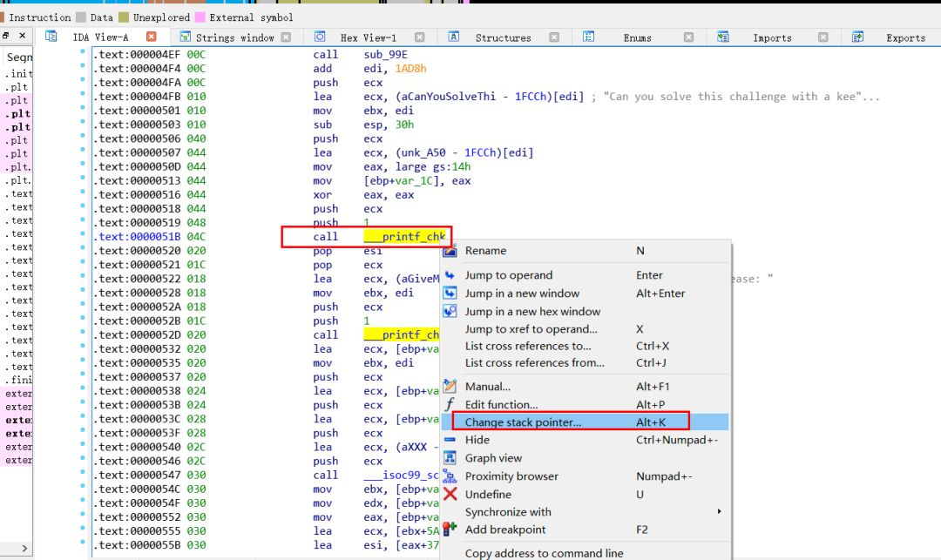Click the Proximity browser icon

coord(450,476)
